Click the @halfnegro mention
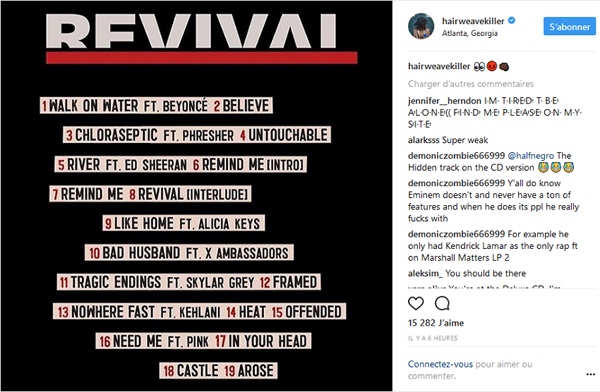Image resolution: width=600 pixels, height=392 pixels. 530,156
